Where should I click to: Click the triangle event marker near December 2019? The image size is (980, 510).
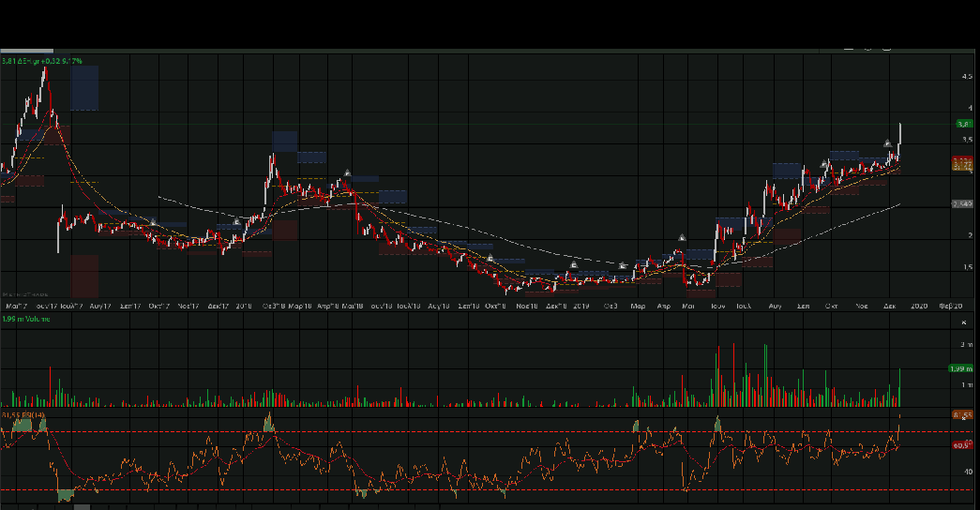coord(888,143)
